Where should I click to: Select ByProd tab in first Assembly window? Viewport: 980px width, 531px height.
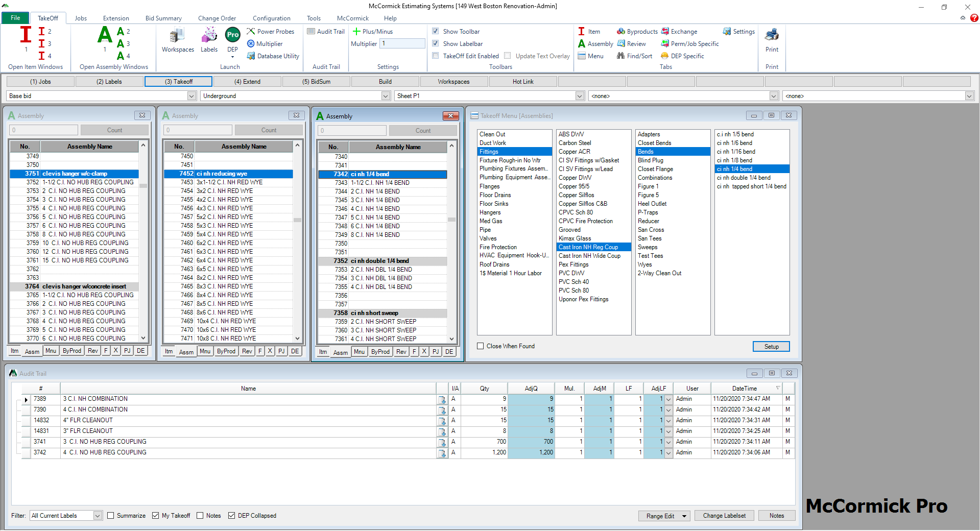click(x=72, y=351)
